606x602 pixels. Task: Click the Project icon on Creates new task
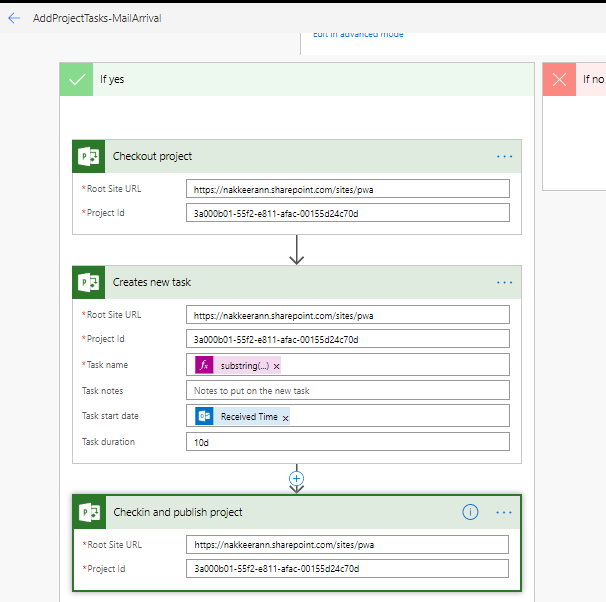(90, 282)
